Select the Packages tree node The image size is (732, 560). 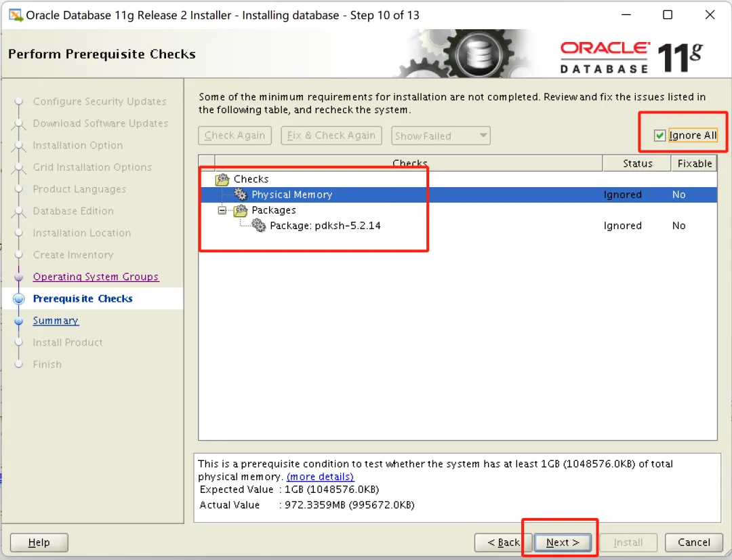(x=274, y=210)
